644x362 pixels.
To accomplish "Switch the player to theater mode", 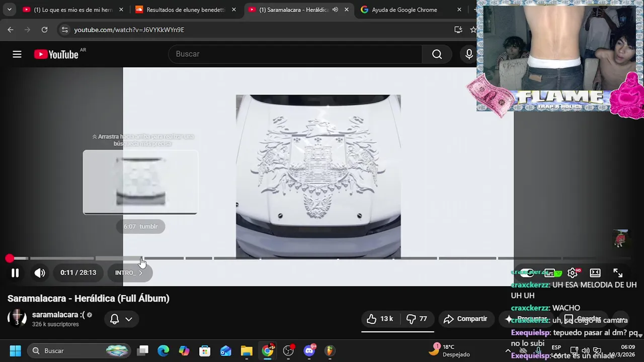I will [595, 273].
